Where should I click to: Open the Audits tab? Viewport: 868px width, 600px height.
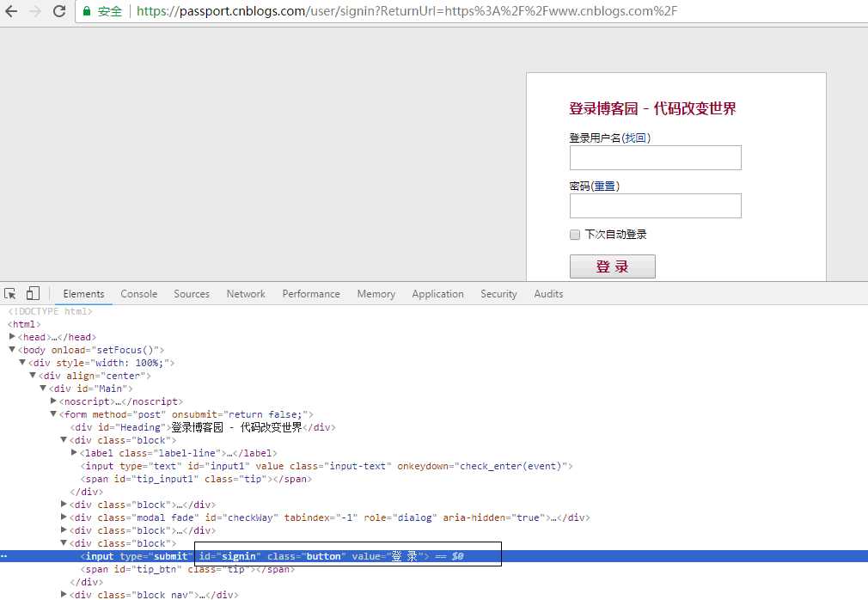click(548, 294)
